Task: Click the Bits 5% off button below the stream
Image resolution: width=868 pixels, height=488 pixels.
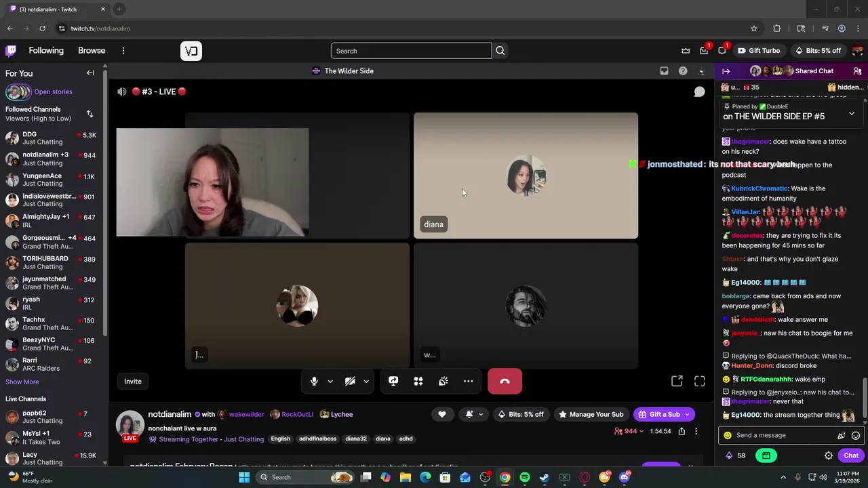Action: coord(521,414)
